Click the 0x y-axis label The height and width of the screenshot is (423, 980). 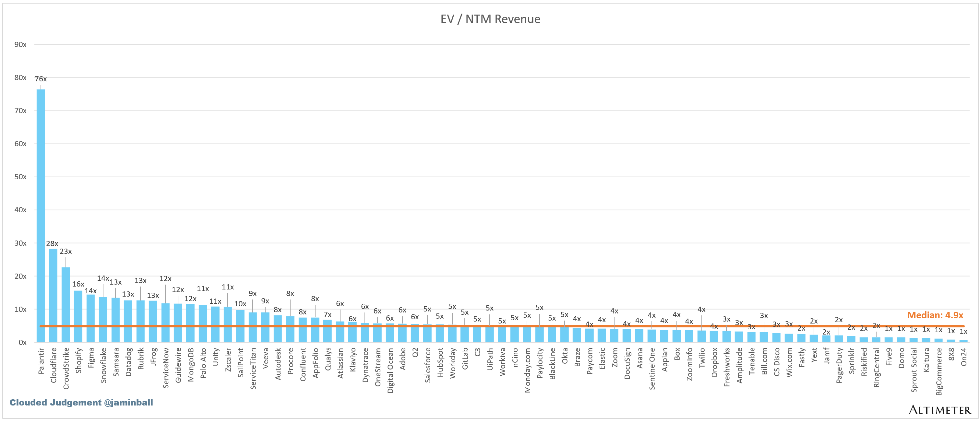click(22, 342)
